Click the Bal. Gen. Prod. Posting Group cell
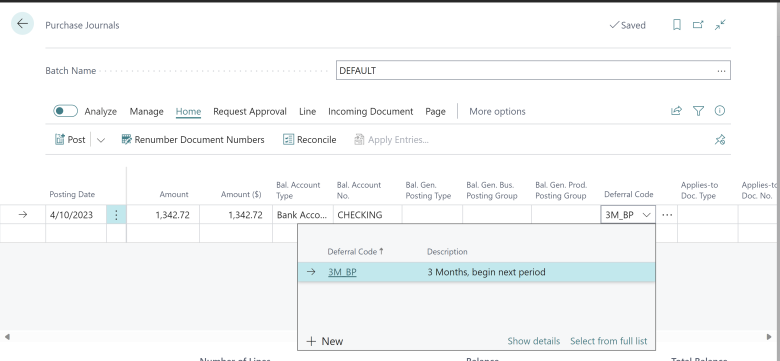Viewport: 780px width, 361px height. [566, 215]
